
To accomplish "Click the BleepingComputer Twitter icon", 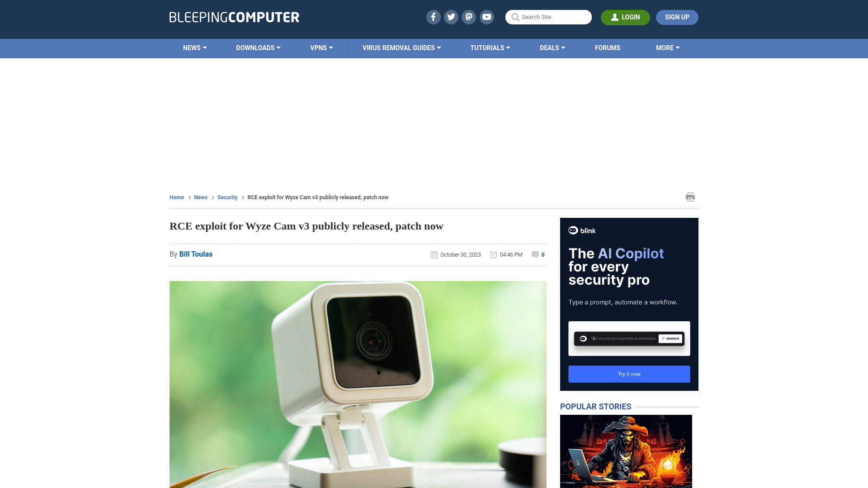I will [451, 17].
